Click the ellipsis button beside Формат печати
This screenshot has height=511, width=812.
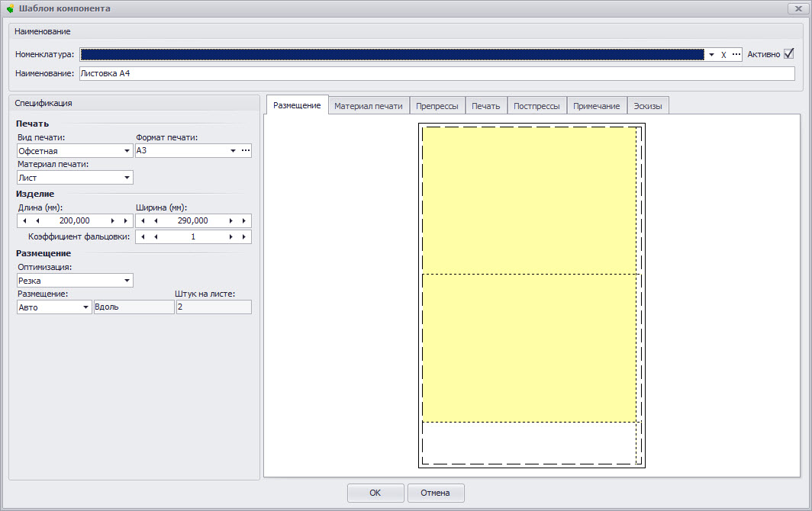[x=245, y=151]
